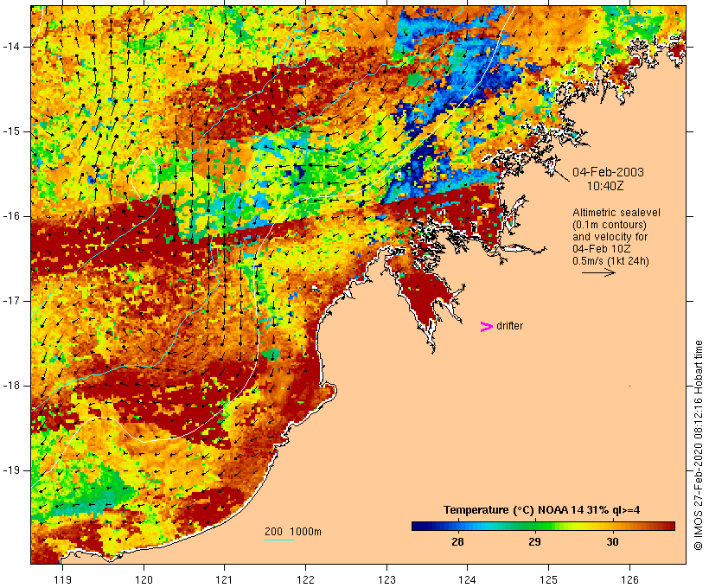Click the temperature colorbar title text
This screenshot has width=709, height=588.
542,510
